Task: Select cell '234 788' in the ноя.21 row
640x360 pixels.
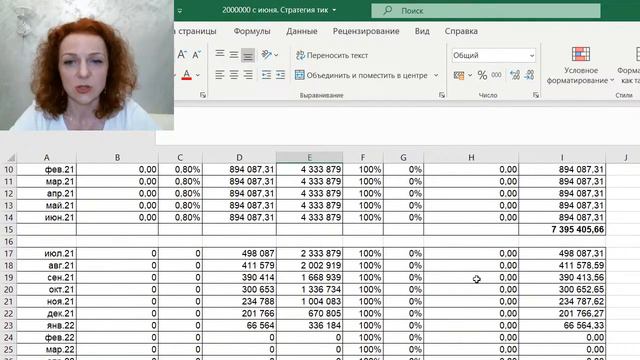Action: (x=239, y=302)
